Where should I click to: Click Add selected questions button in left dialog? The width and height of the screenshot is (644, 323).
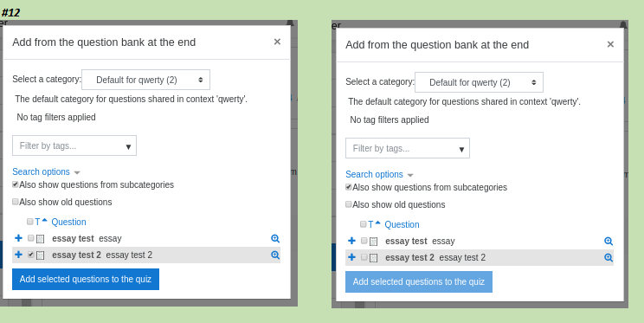tap(86, 279)
